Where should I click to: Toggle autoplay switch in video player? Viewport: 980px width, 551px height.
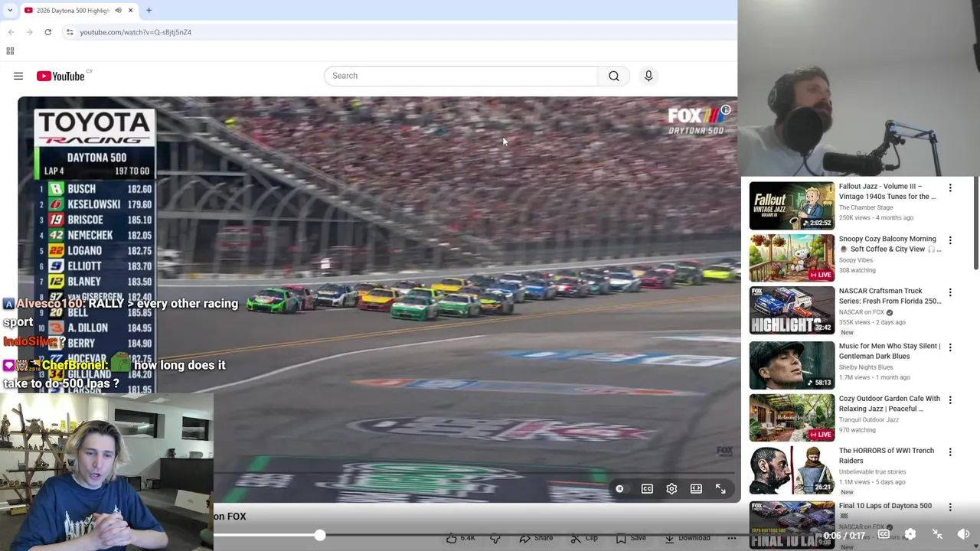coord(619,489)
